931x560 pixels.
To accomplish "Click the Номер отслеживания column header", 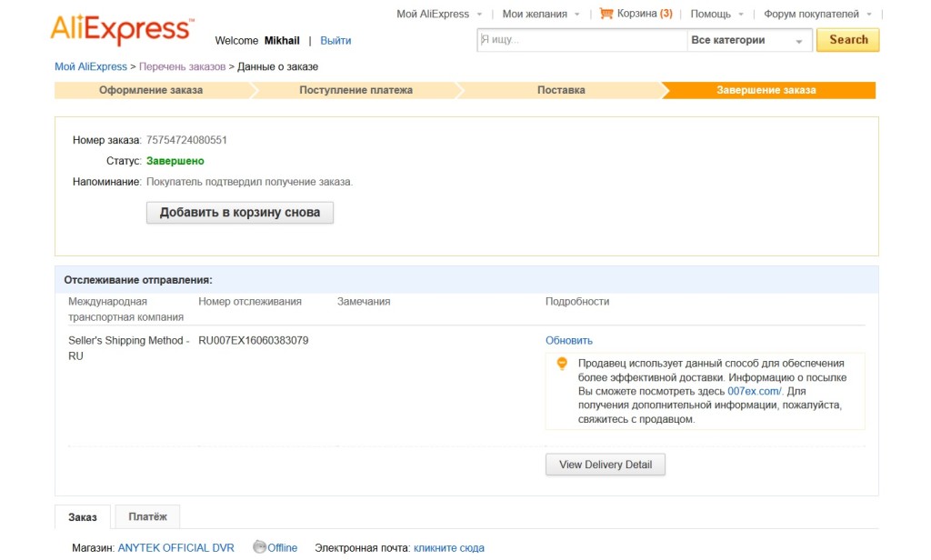I will [250, 302].
